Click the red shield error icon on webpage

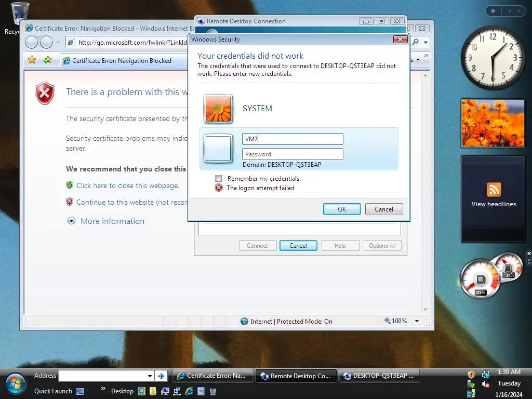(x=45, y=93)
